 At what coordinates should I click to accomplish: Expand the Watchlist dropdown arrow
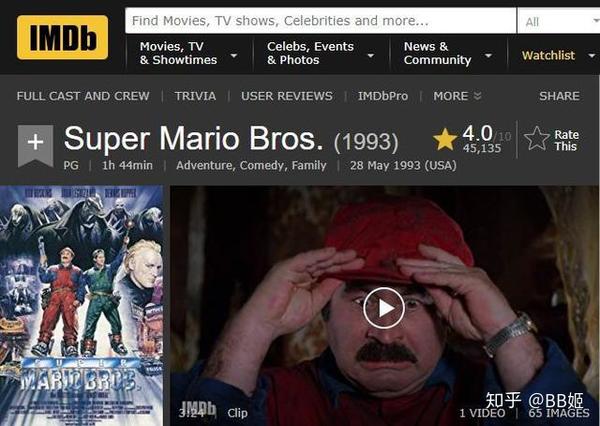(591, 55)
